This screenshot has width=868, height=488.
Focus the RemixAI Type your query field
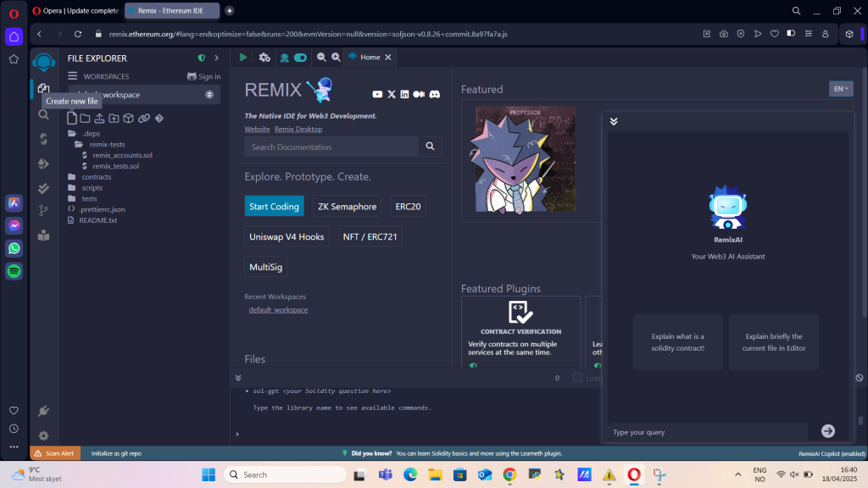click(x=708, y=432)
